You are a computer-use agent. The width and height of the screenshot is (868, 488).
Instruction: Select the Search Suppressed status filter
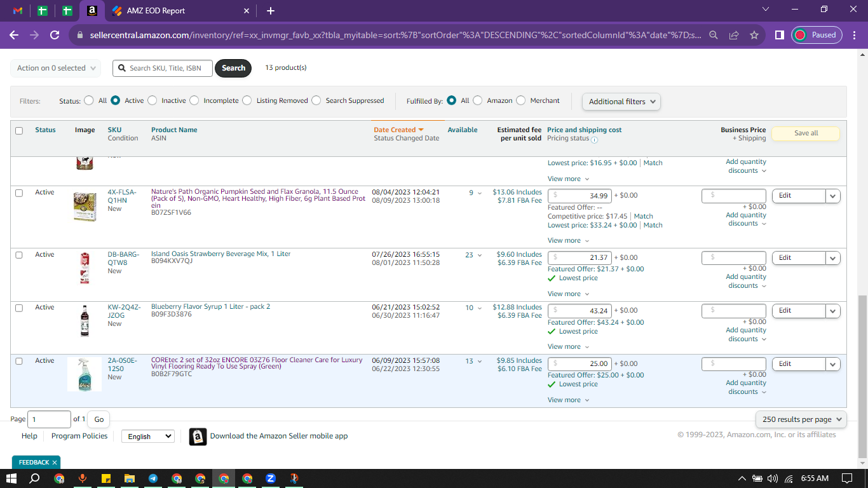point(316,100)
